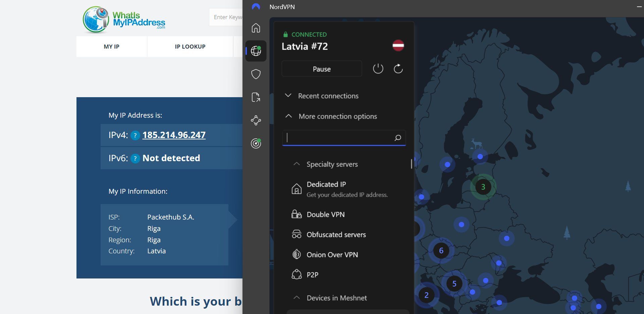644x314 pixels.
Task: Open the MY IP tab on website
Action: pos(112,47)
